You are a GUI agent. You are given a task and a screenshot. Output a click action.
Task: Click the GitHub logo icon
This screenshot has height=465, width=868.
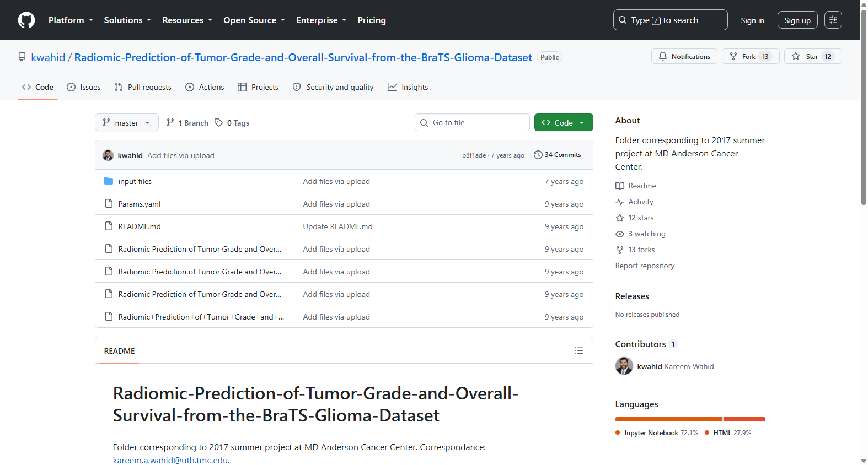26,20
